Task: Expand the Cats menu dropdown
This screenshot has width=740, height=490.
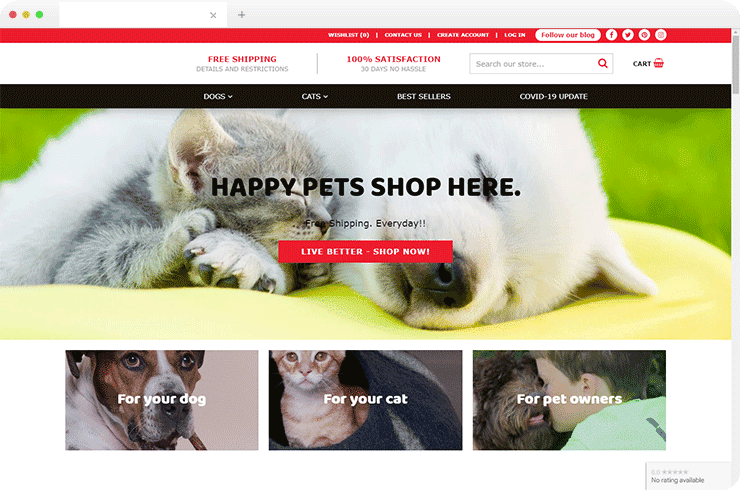Action: (315, 96)
